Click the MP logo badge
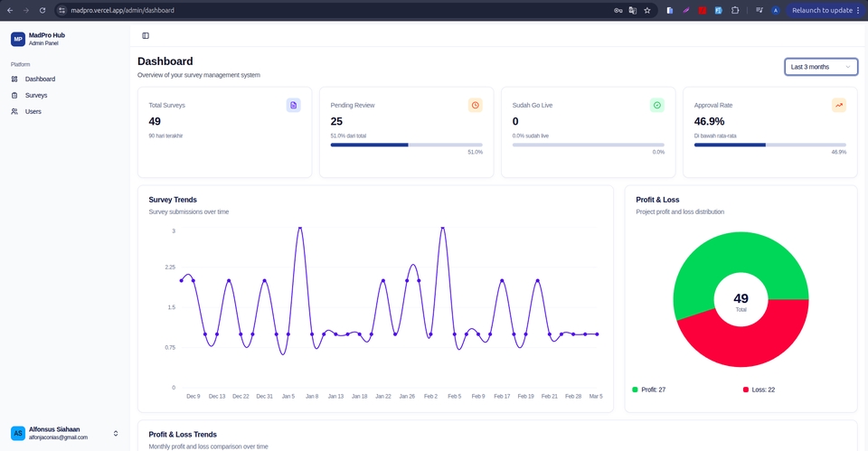The height and width of the screenshot is (451, 868). tap(18, 39)
